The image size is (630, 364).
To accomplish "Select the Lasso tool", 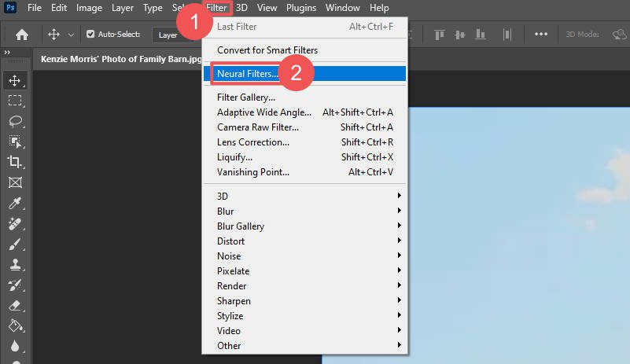I will (15, 121).
